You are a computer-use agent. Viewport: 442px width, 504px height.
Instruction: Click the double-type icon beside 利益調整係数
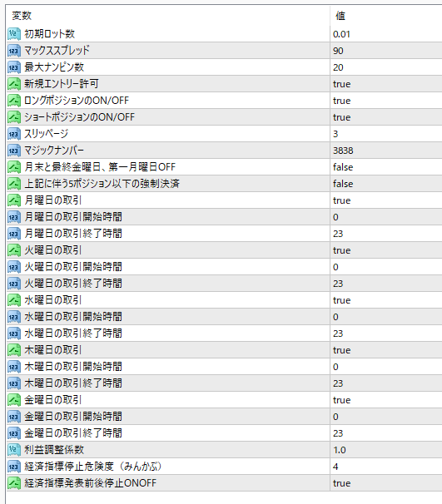[14, 450]
